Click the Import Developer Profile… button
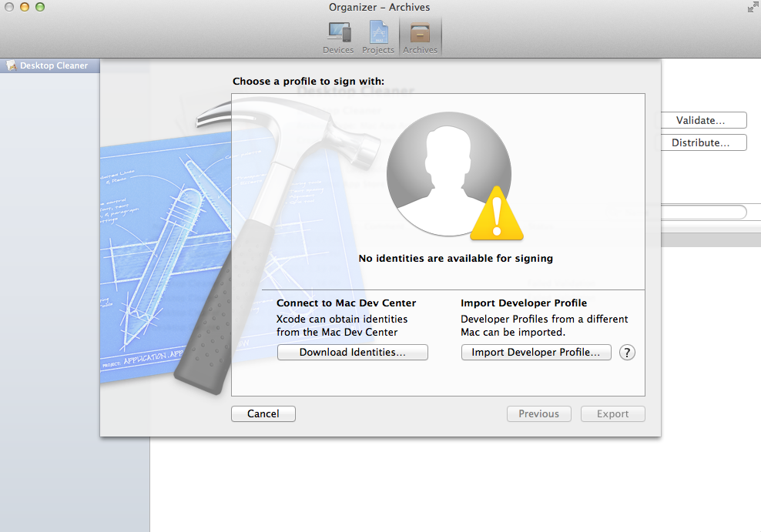Screen dimensions: 761x532 [536, 352]
